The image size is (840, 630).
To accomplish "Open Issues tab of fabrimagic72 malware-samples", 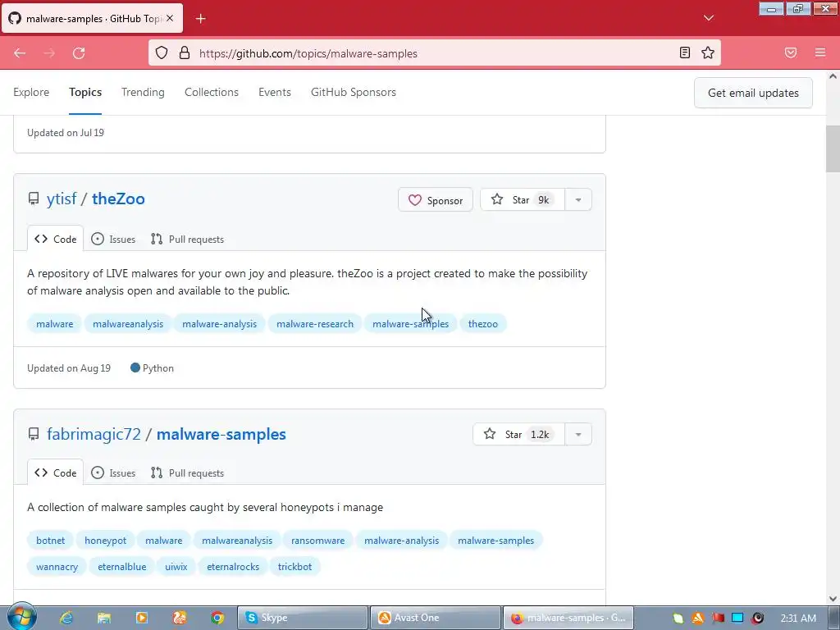I will (113, 472).
